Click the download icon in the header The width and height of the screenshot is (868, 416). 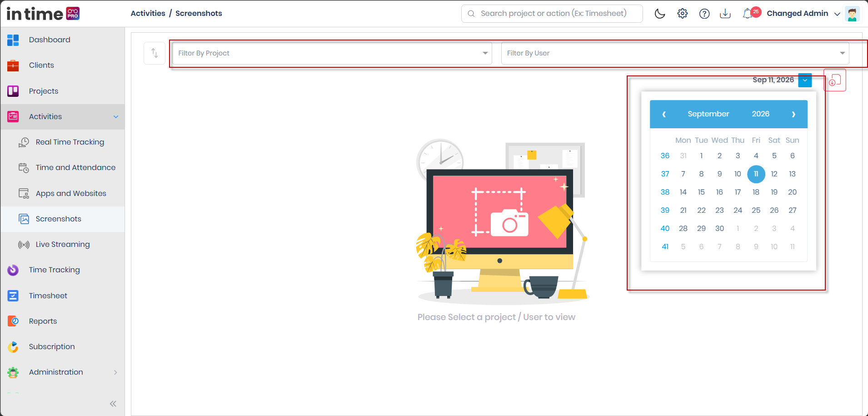(725, 14)
